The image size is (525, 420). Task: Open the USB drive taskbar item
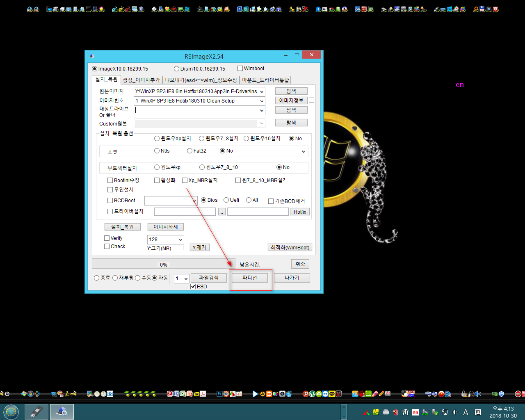(37, 412)
